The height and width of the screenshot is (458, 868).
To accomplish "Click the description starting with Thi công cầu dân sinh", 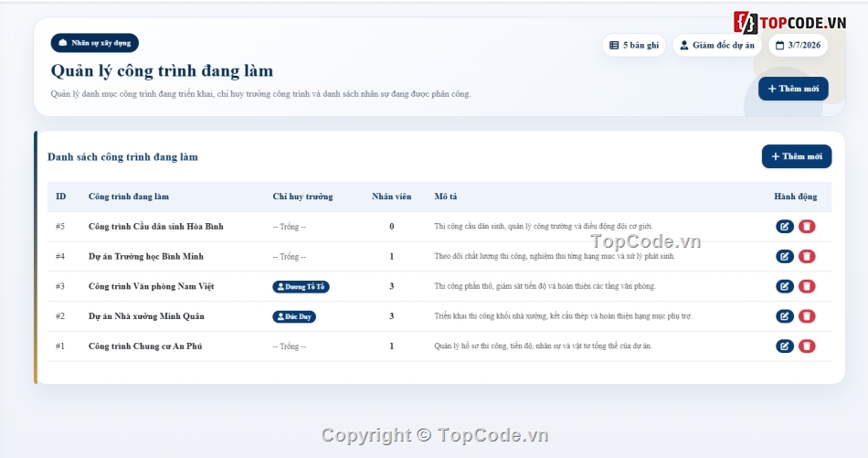I will pos(543,227).
